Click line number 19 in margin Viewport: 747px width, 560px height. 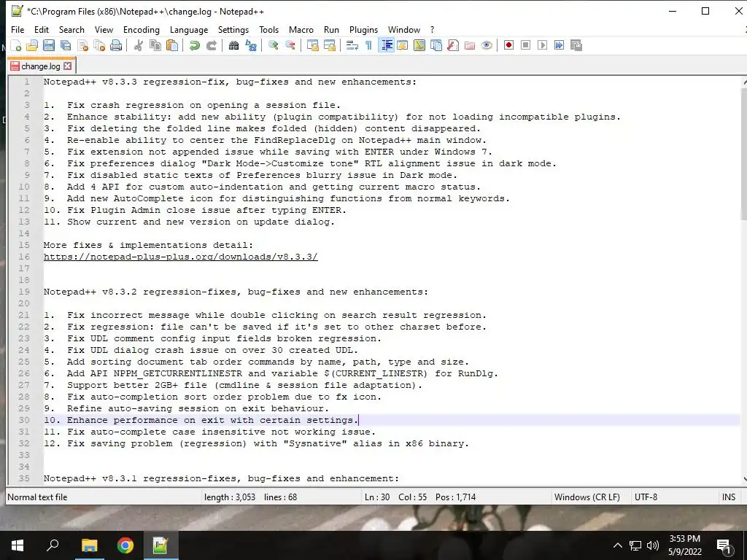[x=24, y=292]
